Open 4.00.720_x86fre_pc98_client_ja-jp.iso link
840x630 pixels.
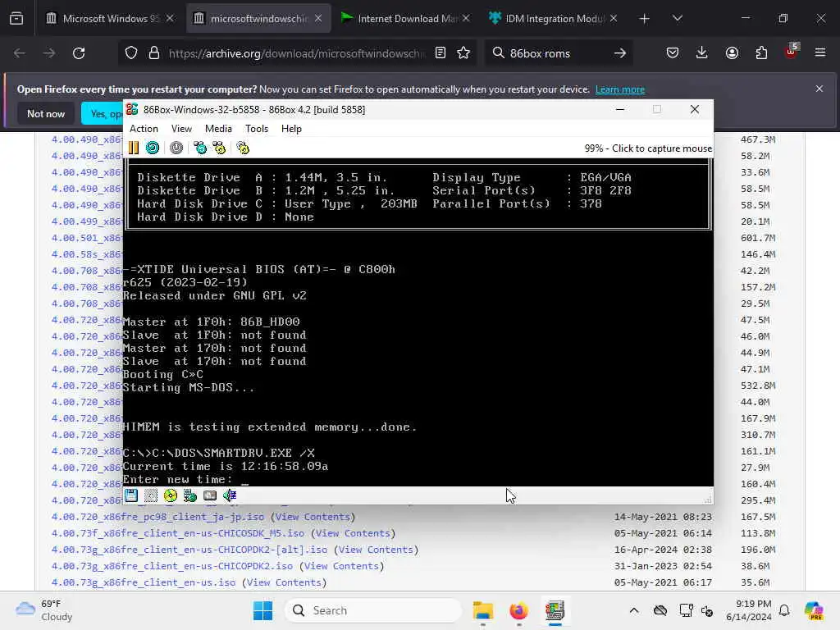(x=158, y=517)
